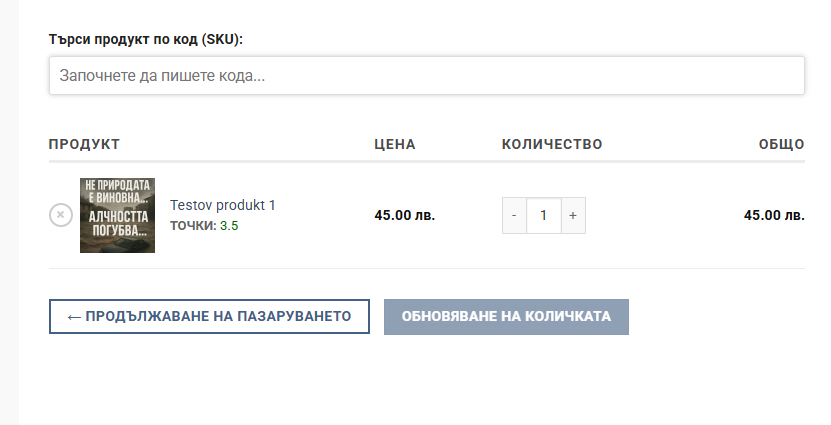Viewport: 831px width, 425px height.
Task: Remove Testov produkt 1 from cart
Action: coord(60,215)
